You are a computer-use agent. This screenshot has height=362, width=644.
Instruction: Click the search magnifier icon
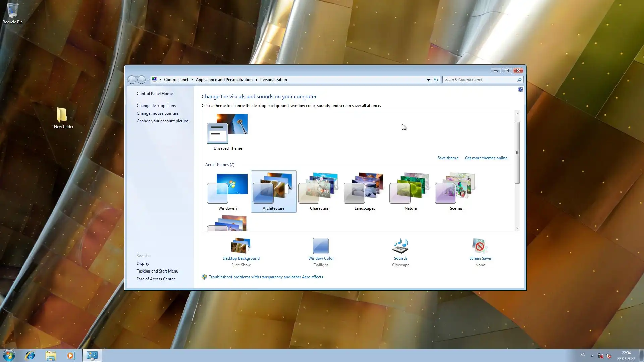click(519, 80)
